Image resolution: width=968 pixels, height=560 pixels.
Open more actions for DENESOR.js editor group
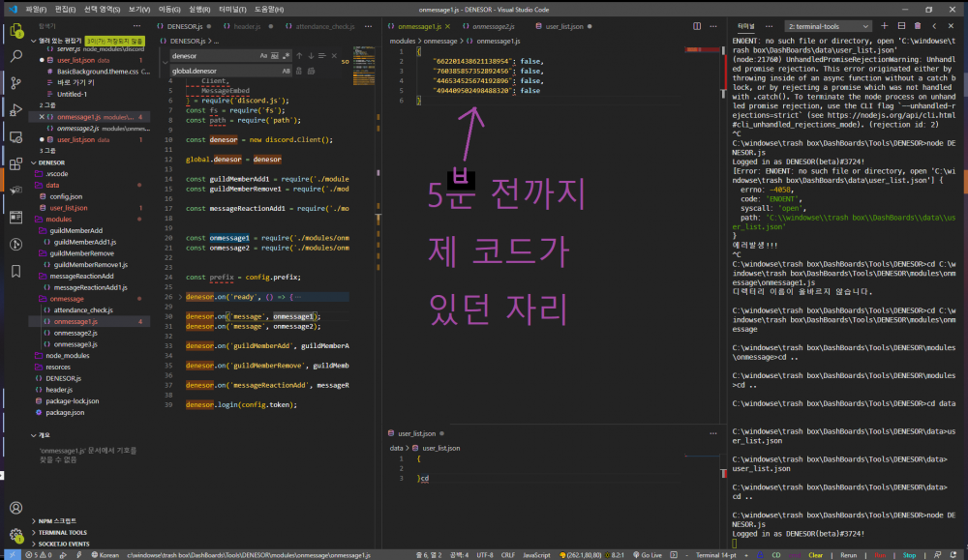pyautogui.click(x=368, y=26)
